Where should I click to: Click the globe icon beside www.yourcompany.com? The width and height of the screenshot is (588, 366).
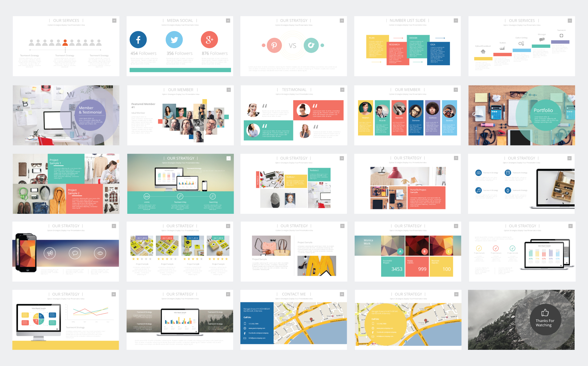coord(245,328)
